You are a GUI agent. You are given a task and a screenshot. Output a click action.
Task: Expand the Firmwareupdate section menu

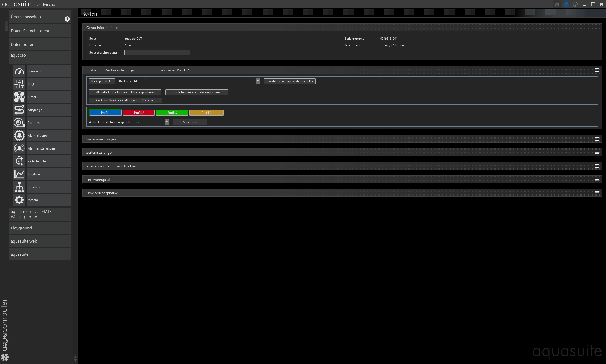pyautogui.click(x=597, y=180)
